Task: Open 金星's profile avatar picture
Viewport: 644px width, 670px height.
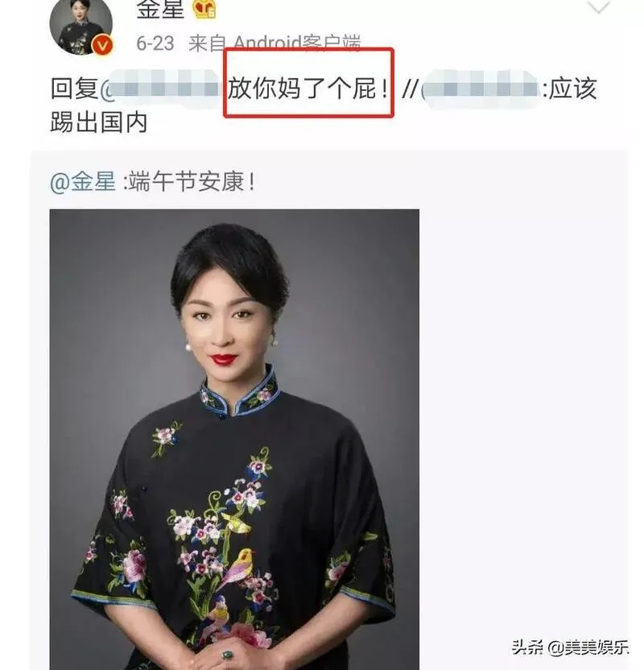Action: tap(81, 25)
